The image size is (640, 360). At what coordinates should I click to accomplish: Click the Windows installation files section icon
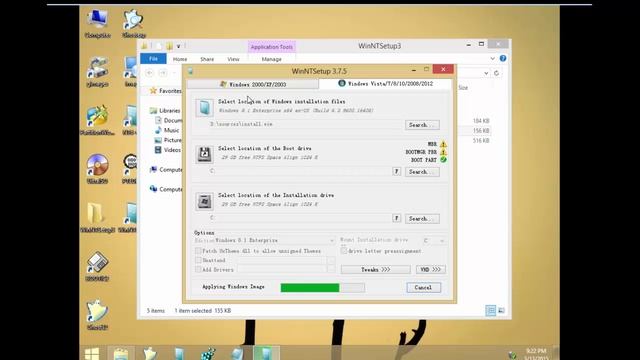tap(204, 107)
